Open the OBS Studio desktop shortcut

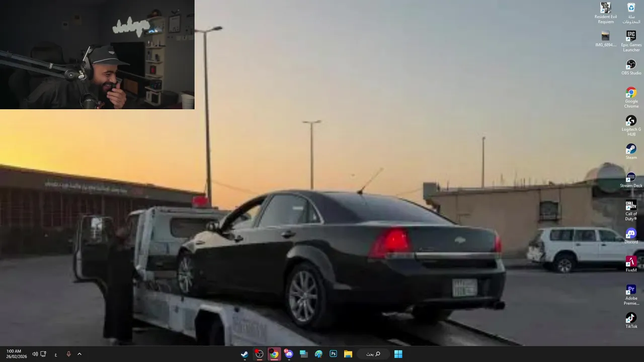pos(631,67)
